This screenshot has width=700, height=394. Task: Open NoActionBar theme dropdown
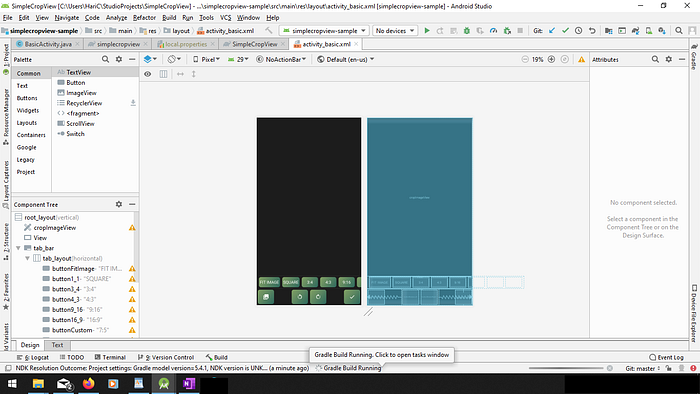point(281,59)
